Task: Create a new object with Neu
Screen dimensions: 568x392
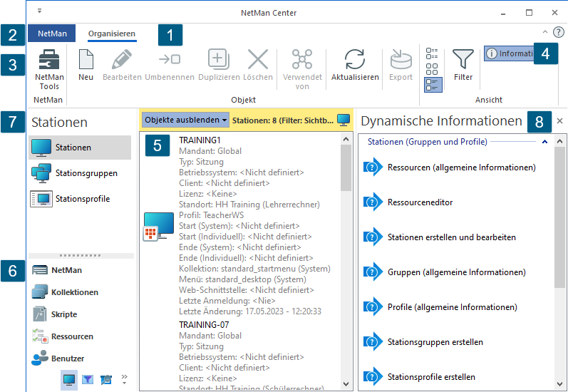Action: click(x=86, y=65)
